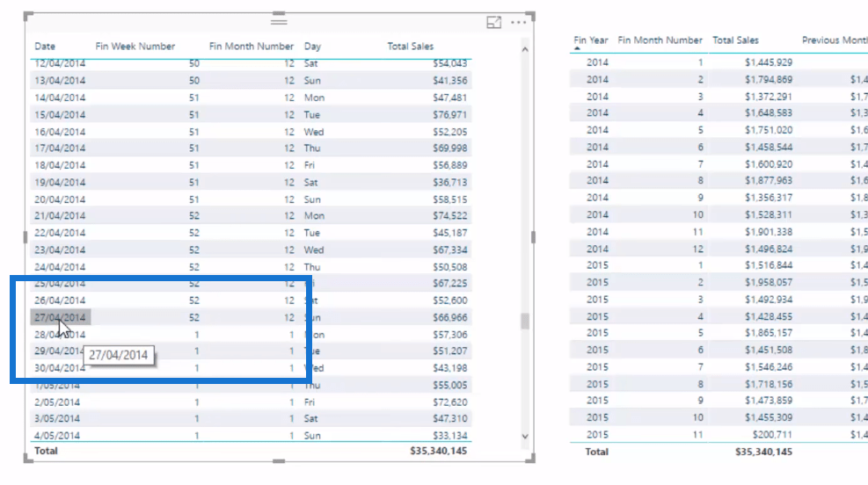868x485 pixels.
Task: Sort left table by Total Sales header
Action: (410, 47)
